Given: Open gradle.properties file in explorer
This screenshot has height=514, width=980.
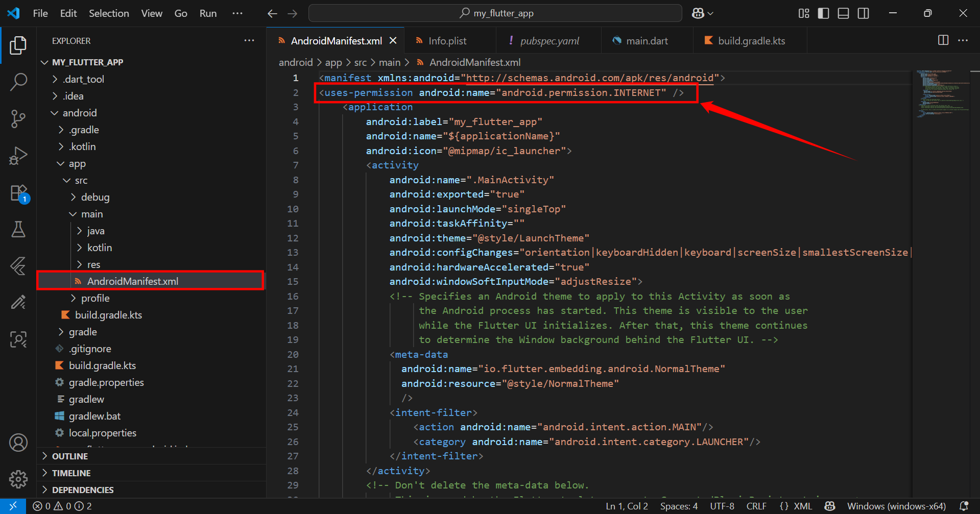Looking at the screenshot, I should pos(152,382).
